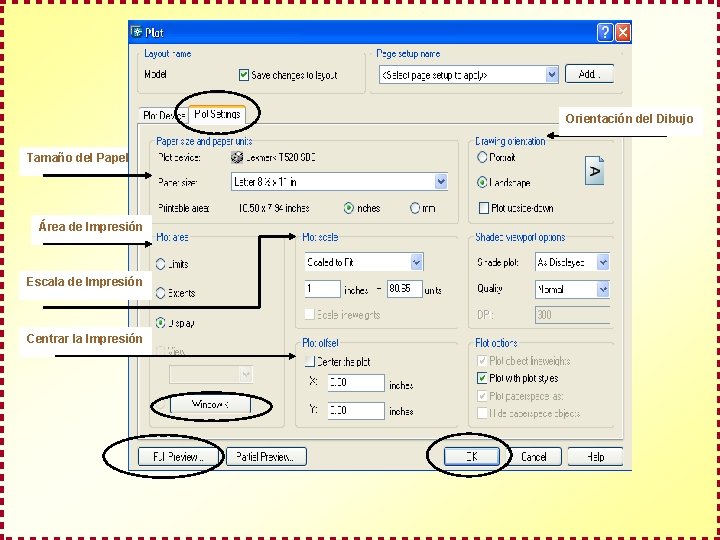This screenshot has height=540, width=720.
Task: Enable Plot upside-down checkbox
Action: click(484, 208)
